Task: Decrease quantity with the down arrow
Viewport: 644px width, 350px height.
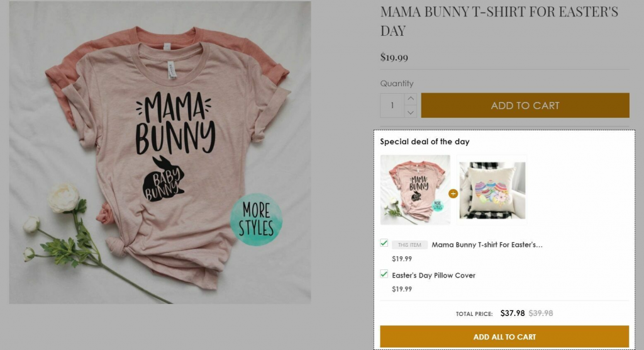Action: (x=411, y=112)
